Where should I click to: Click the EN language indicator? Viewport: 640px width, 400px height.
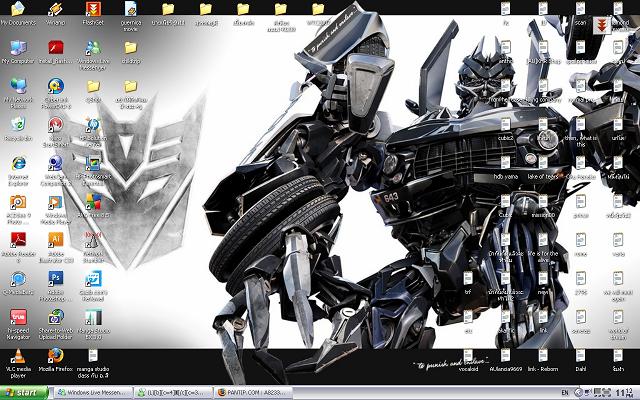click(x=565, y=393)
